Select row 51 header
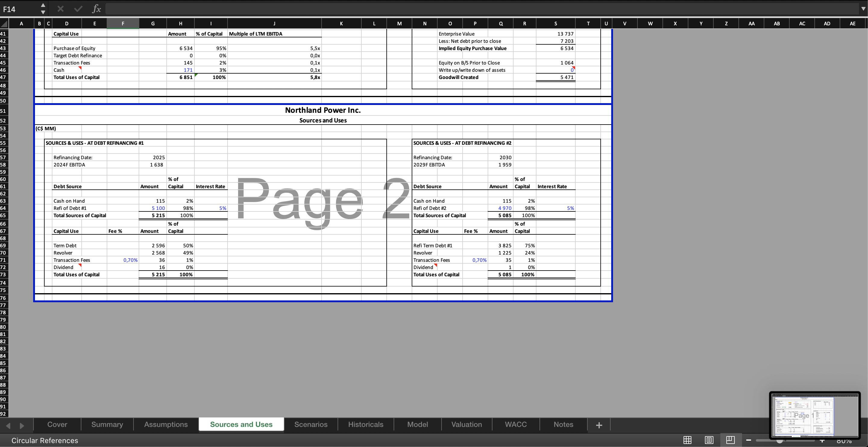The image size is (868, 447). click(3, 111)
